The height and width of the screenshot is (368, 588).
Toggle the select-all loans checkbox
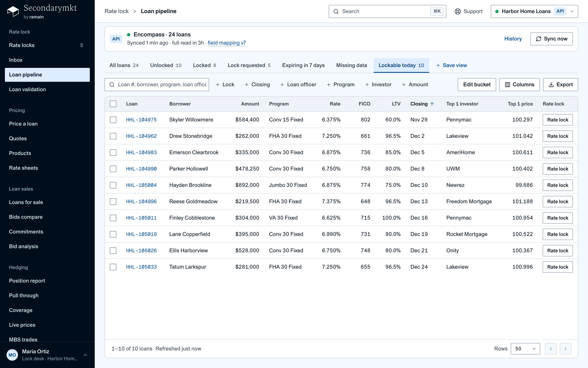113,104
